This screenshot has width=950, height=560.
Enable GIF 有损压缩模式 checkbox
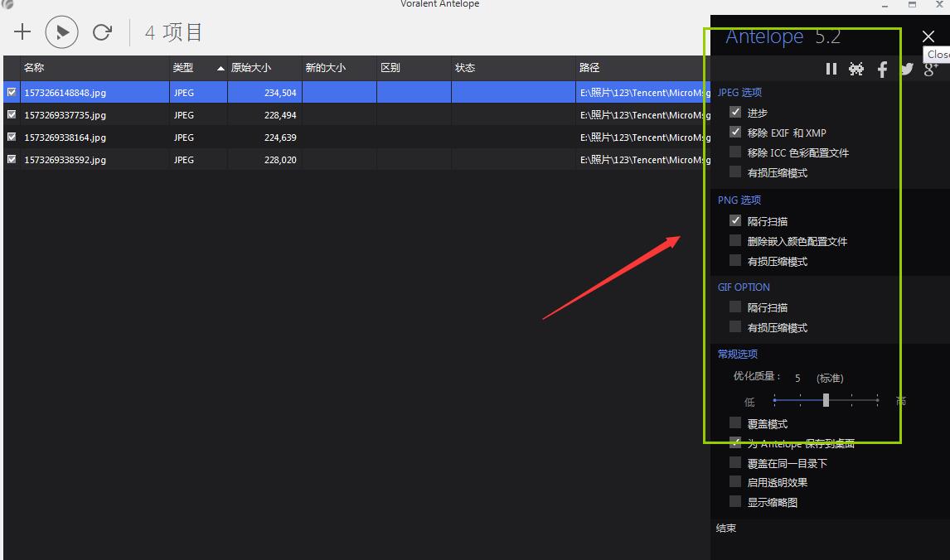(x=735, y=327)
